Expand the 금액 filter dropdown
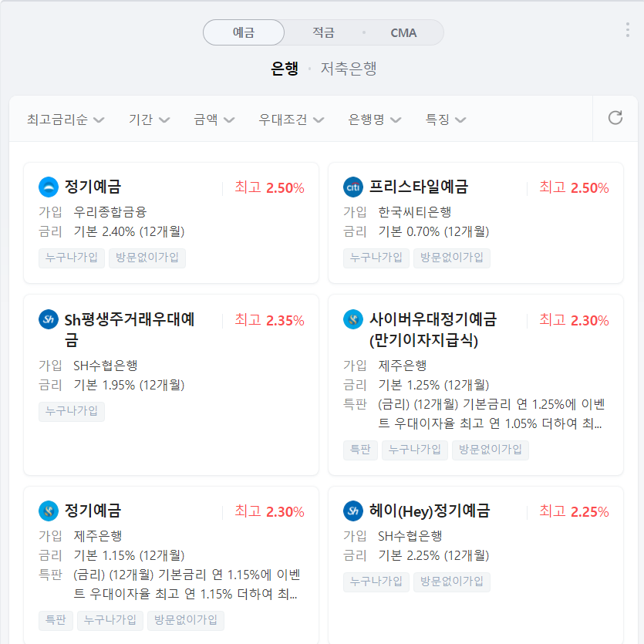This screenshot has width=644, height=644. (214, 120)
